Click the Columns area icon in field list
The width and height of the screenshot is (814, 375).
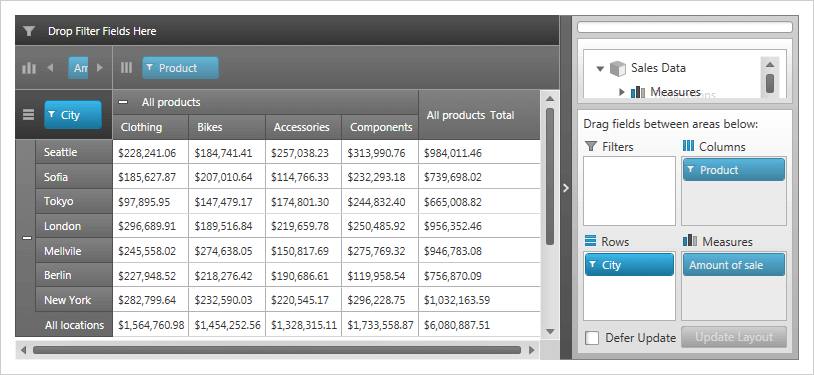click(x=688, y=146)
